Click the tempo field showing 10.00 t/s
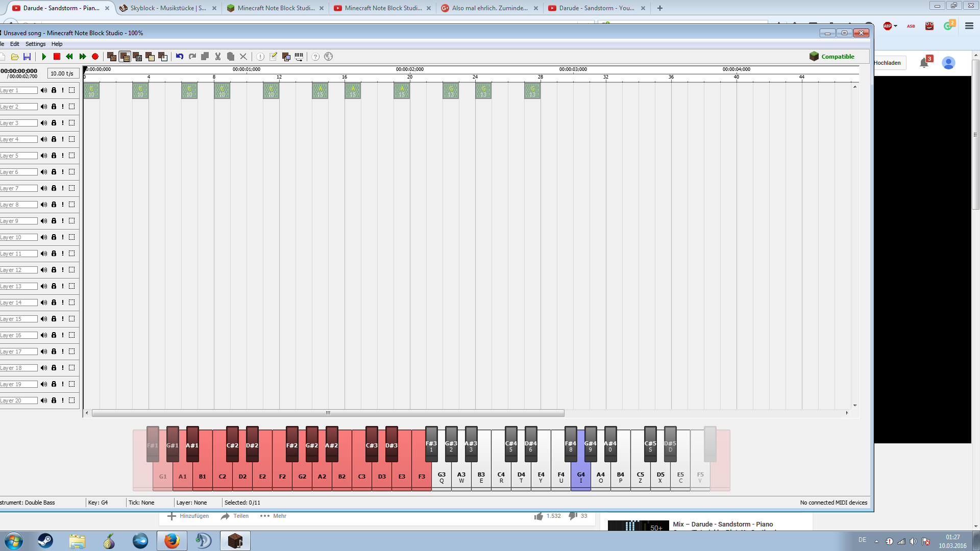980x551 pixels. tap(62, 73)
